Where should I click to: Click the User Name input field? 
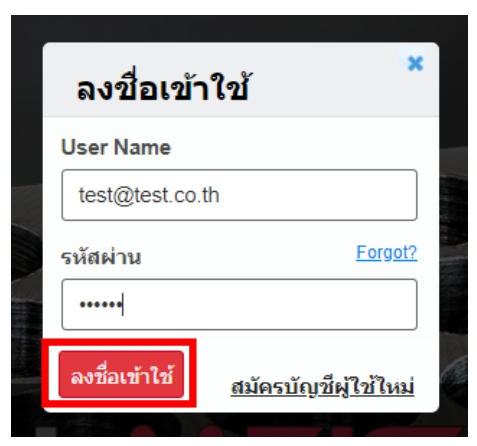pyautogui.click(x=239, y=195)
